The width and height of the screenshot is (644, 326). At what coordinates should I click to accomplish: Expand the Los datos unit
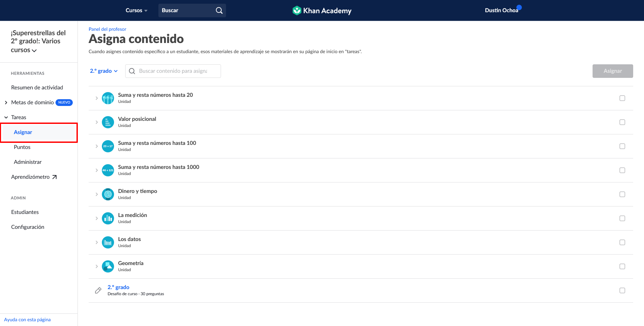click(x=96, y=242)
